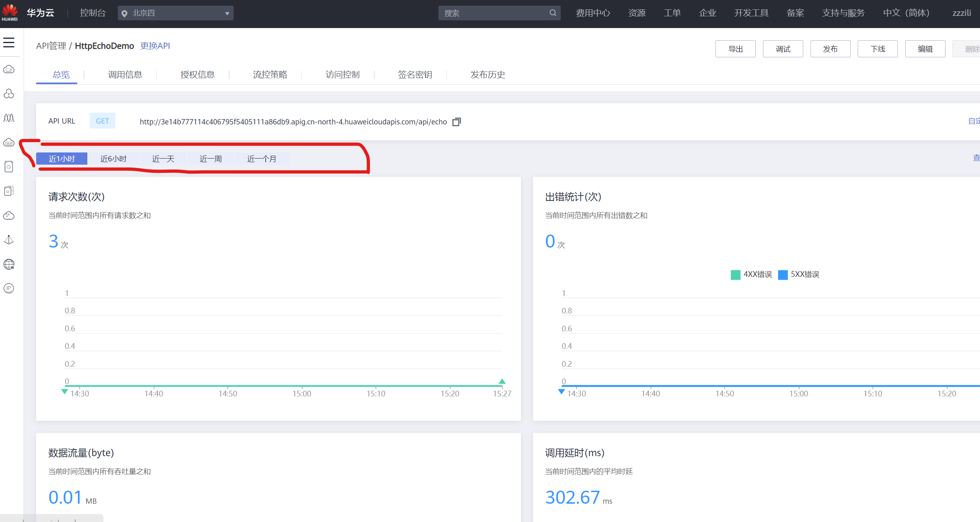Expand the 北京四 region dropdown
The height and width of the screenshot is (522, 980).
176,13
